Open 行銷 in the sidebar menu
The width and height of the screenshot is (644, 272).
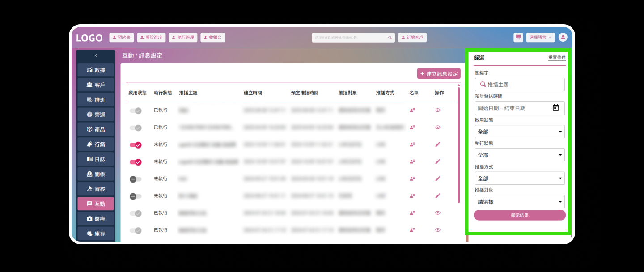(x=96, y=144)
